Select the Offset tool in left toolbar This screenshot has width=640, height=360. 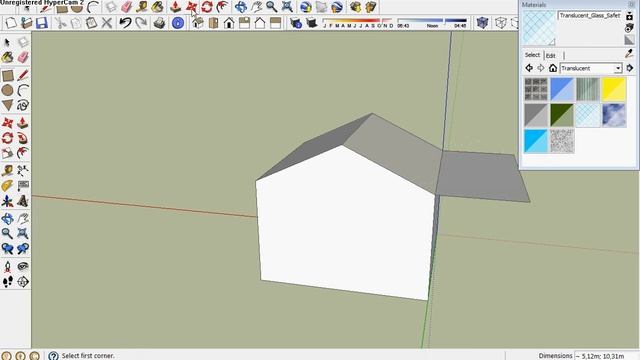point(23,153)
